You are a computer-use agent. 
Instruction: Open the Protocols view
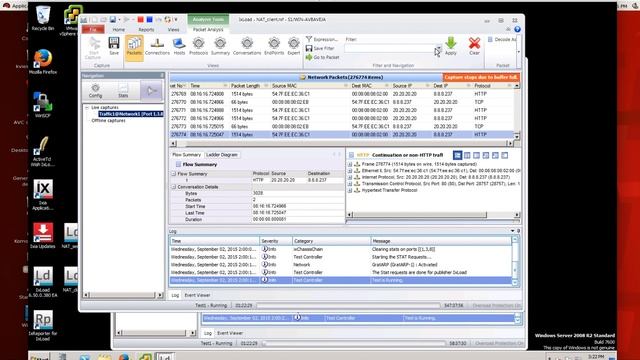pyautogui.click(x=198, y=46)
